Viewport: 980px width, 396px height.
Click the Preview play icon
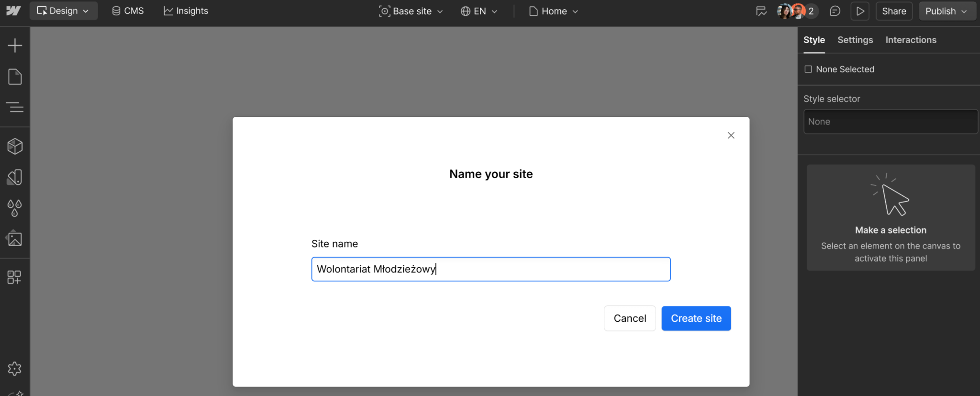tap(860, 11)
